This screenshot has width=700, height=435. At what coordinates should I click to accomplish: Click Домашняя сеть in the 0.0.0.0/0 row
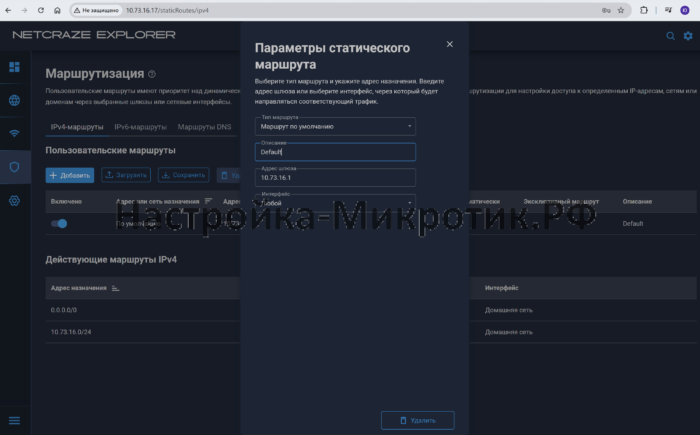[508, 310]
